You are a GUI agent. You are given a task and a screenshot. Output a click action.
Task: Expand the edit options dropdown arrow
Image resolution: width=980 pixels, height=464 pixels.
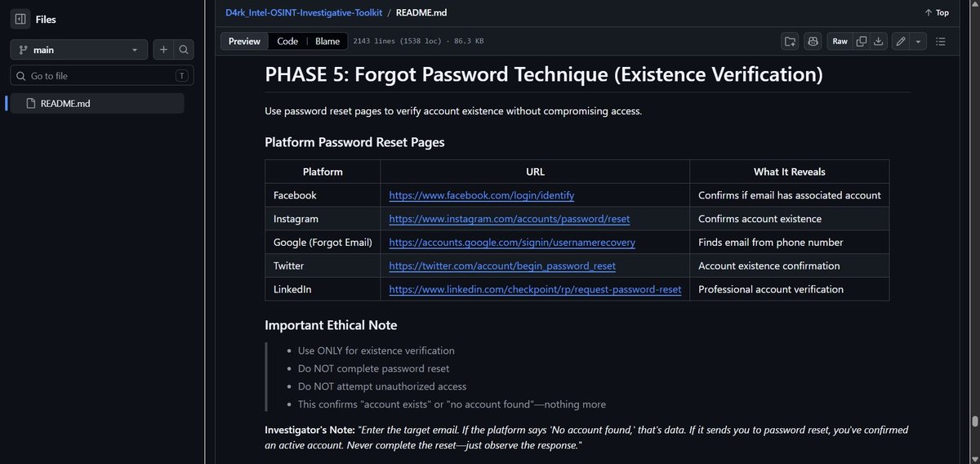coord(918,41)
